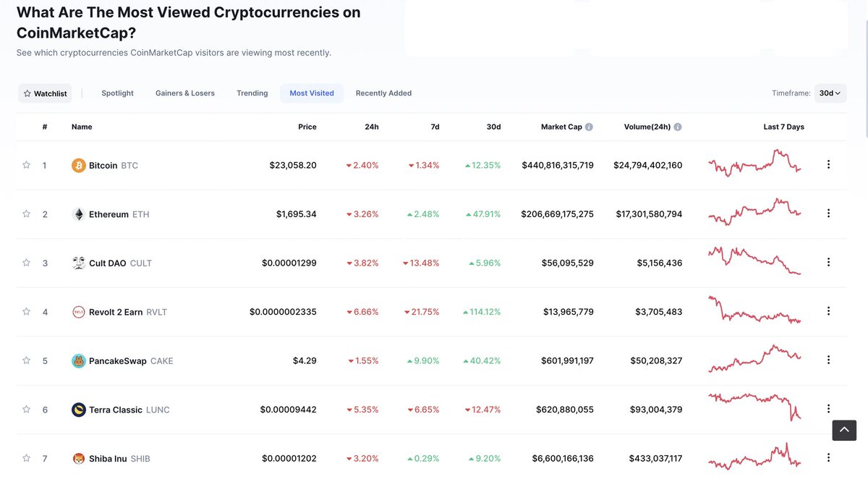This screenshot has width=868, height=482.
Task: Select the Most Visited tab
Action: 312,93
